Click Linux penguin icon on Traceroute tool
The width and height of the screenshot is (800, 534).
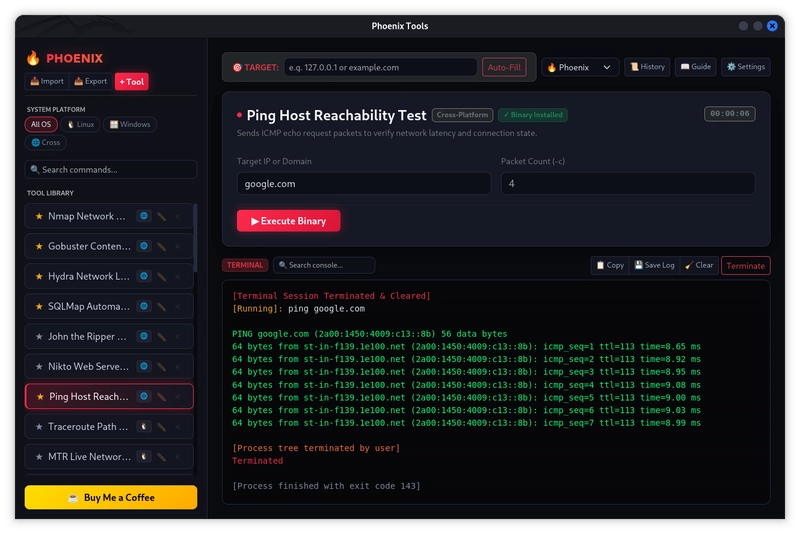pos(144,427)
